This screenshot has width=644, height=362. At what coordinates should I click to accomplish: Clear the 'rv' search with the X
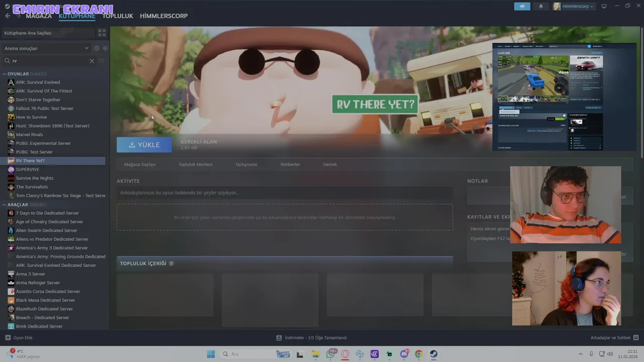pyautogui.click(x=92, y=61)
